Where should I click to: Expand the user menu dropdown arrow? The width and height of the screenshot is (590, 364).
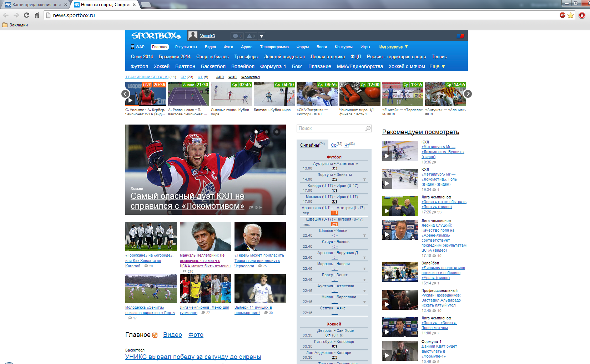tap(262, 36)
